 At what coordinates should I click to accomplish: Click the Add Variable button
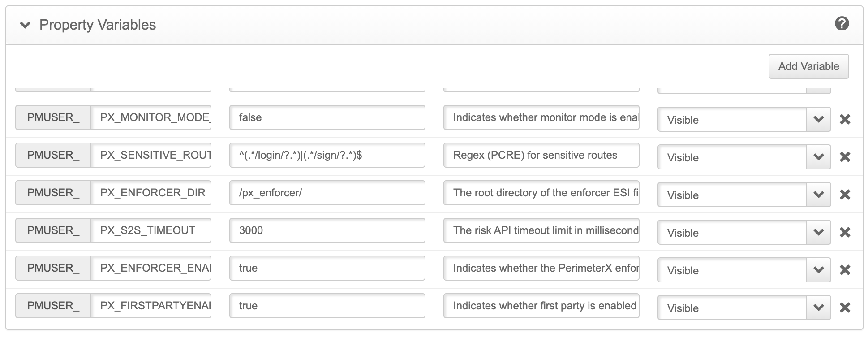[808, 66]
